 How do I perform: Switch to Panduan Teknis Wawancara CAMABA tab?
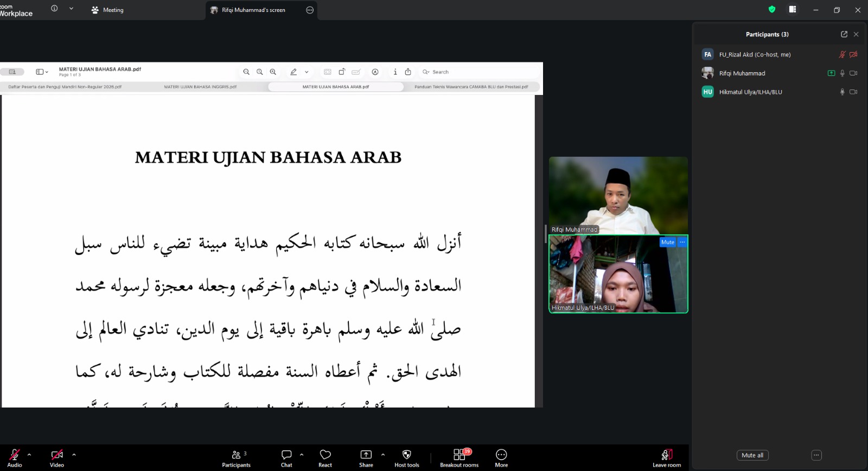[471, 87]
